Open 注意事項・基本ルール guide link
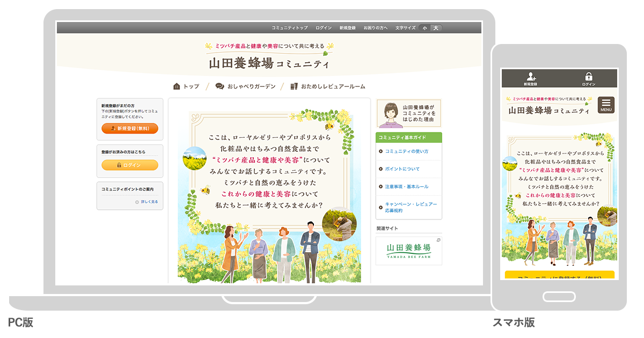 coord(406,187)
